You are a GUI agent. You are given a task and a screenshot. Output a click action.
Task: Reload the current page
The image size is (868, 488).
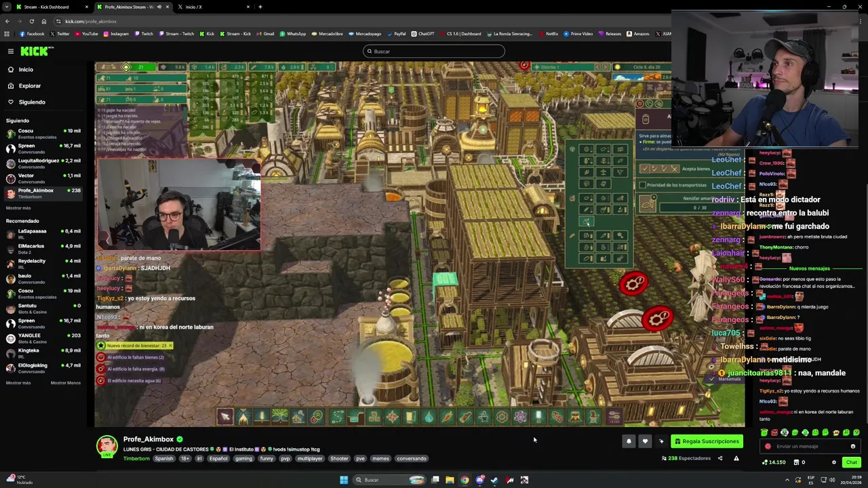pos(31,21)
